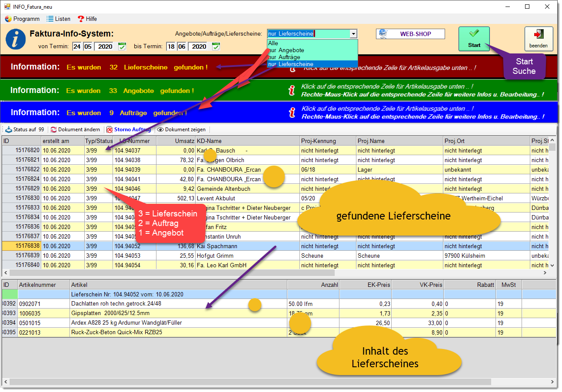Sort by 'Proj.Name' column header
Image resolution: width=562 pixels, height=392 pixels.
(x=400, y=141)
